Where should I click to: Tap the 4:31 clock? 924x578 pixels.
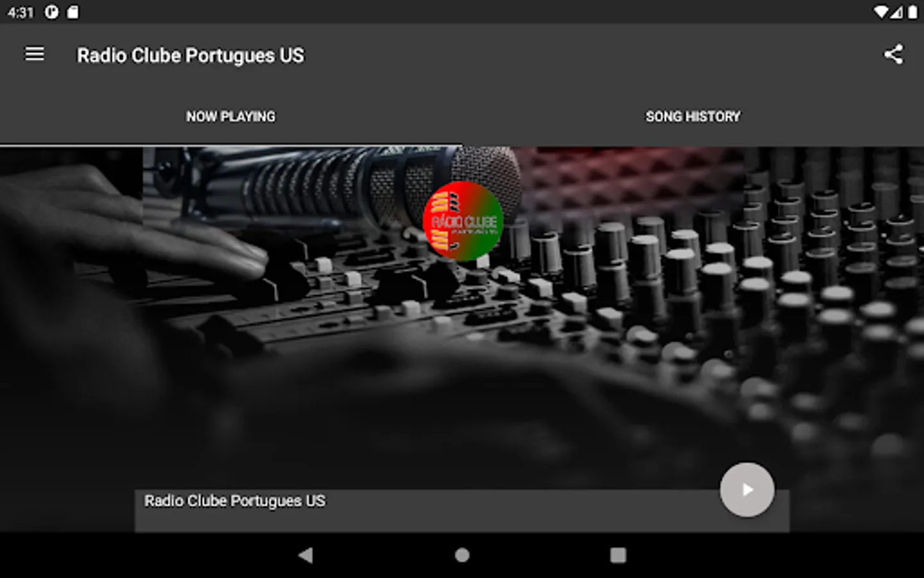(x=21, y=12)
